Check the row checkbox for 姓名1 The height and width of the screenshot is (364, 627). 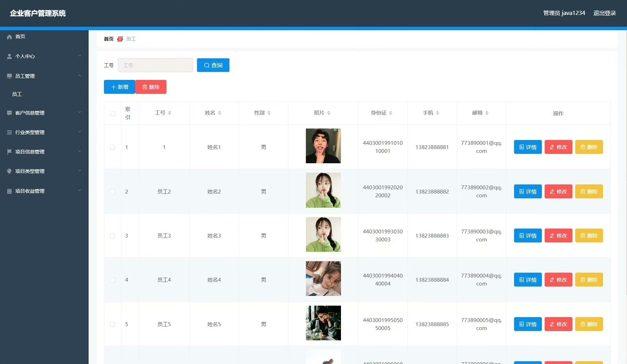112,147
